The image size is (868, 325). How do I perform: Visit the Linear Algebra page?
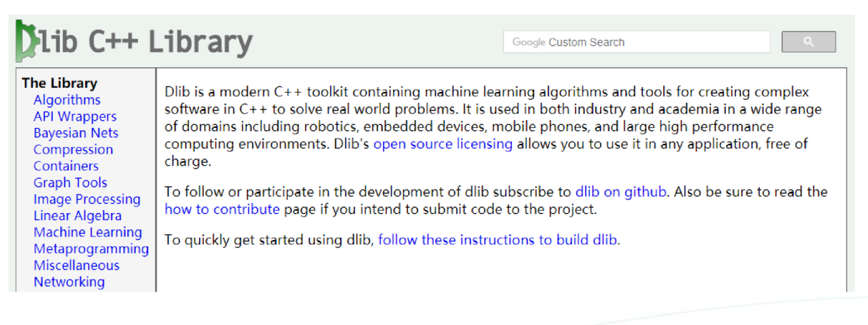click(78, 216)
